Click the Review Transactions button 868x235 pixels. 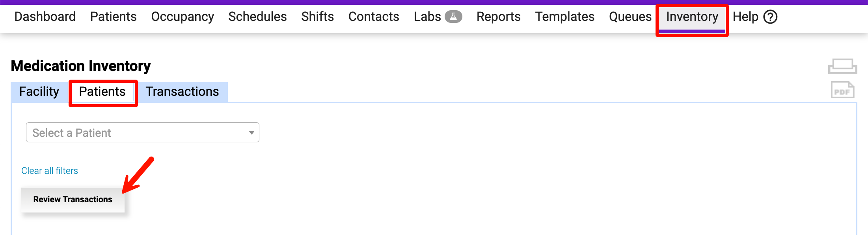pos(73,200)
